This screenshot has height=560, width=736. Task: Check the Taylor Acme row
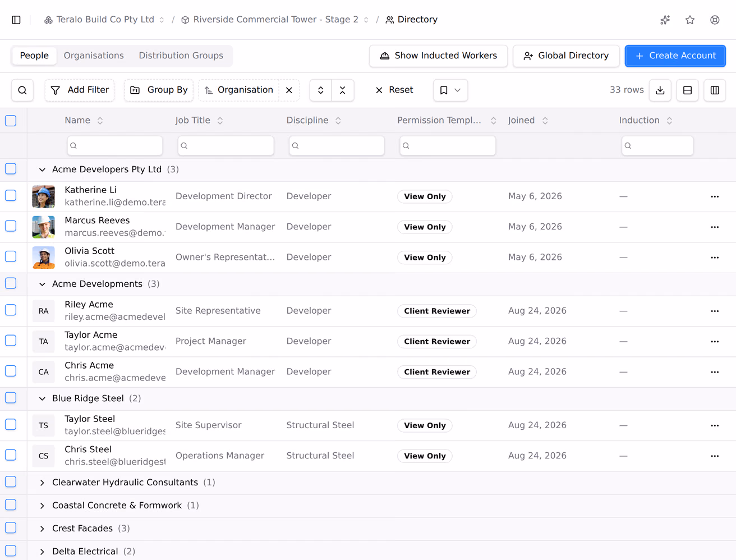coord(11,341)
